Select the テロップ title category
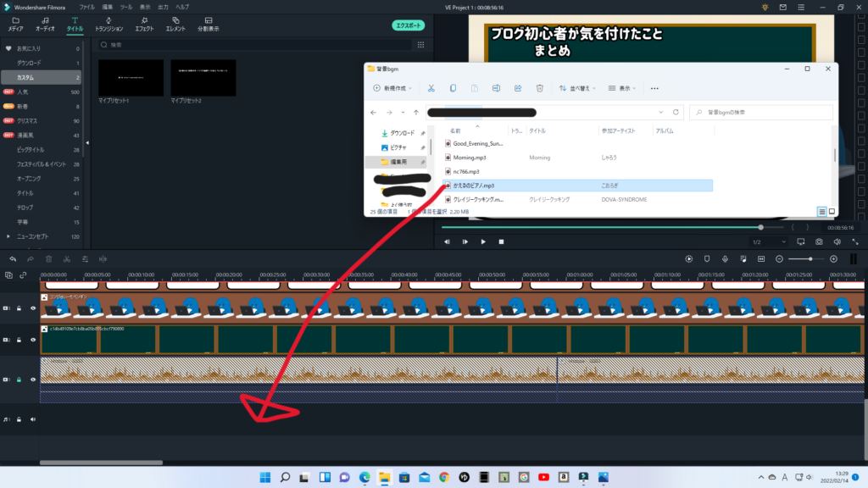 tap(42, 208)
